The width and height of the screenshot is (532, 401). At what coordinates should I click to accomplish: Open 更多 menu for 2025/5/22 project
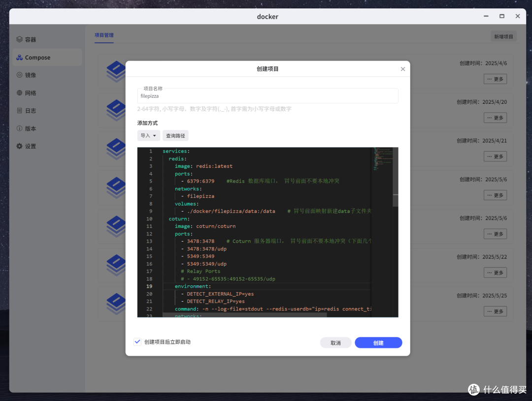[x=495, y=273]
